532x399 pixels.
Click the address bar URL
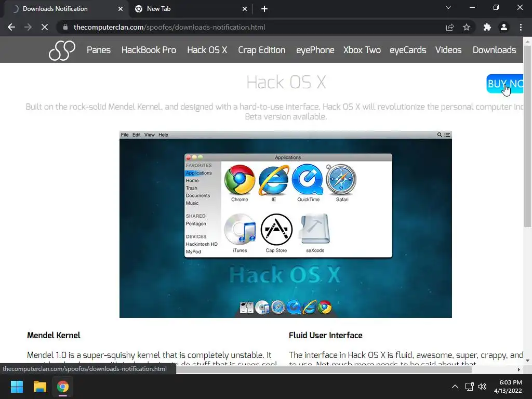(169, 27)
